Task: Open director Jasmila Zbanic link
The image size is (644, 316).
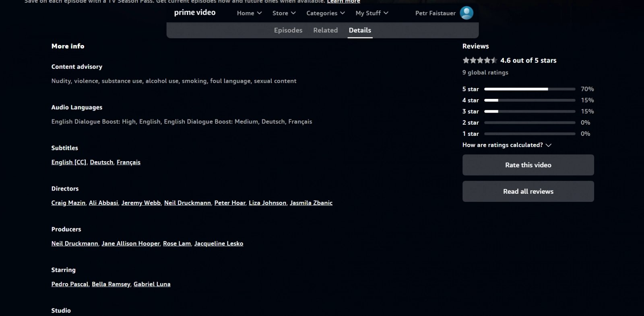Action: coord(311,203)
